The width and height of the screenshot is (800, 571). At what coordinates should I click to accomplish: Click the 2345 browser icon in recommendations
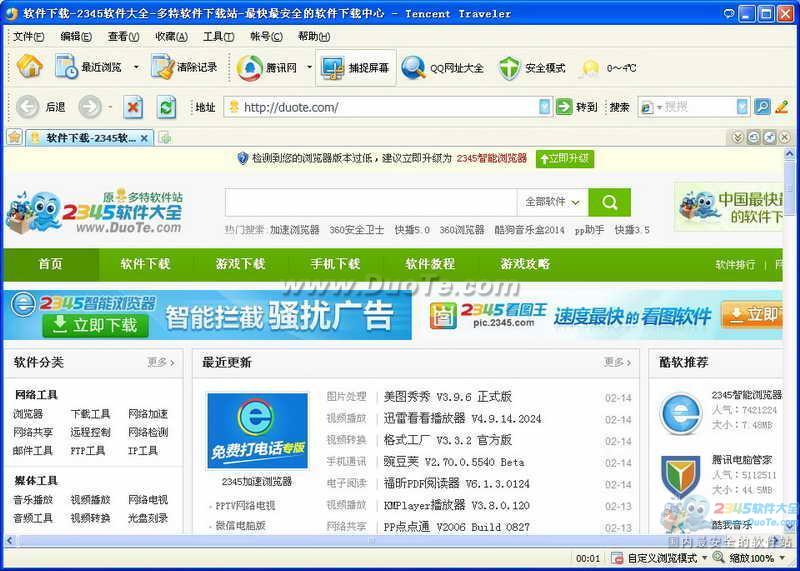coord(681,413)
